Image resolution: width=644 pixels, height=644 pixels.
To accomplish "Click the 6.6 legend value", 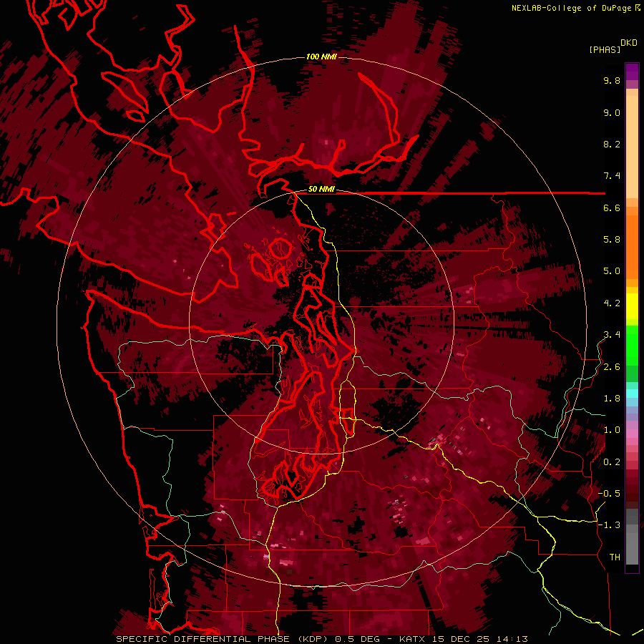I will pos(612,208).
